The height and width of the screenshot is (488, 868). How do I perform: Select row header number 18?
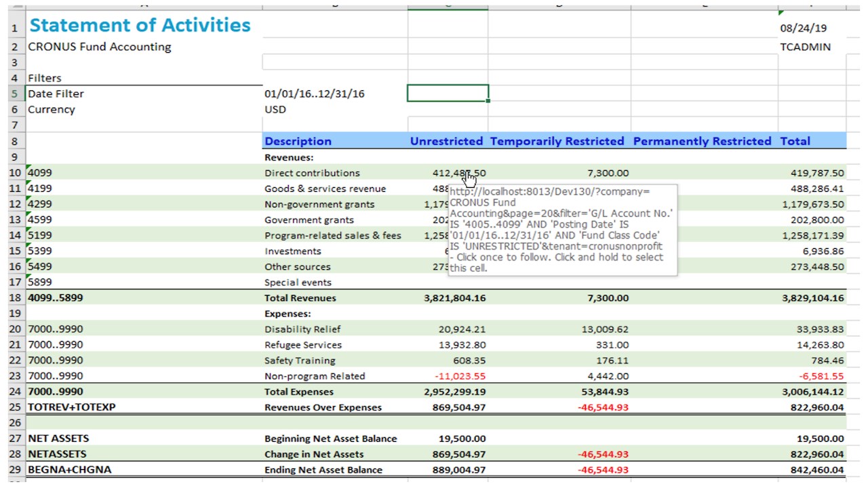pyautogui.click(x=15, y=298)
